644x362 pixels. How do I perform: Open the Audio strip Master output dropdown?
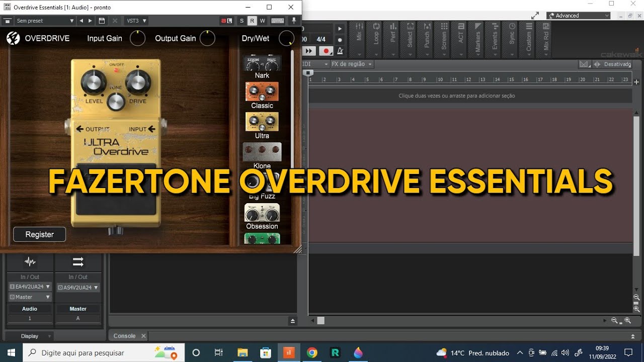30,297
